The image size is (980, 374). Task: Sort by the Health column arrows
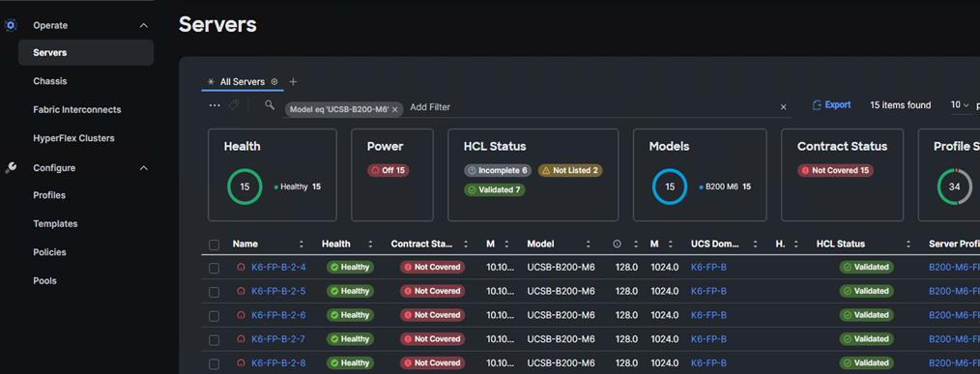point(370,244)
